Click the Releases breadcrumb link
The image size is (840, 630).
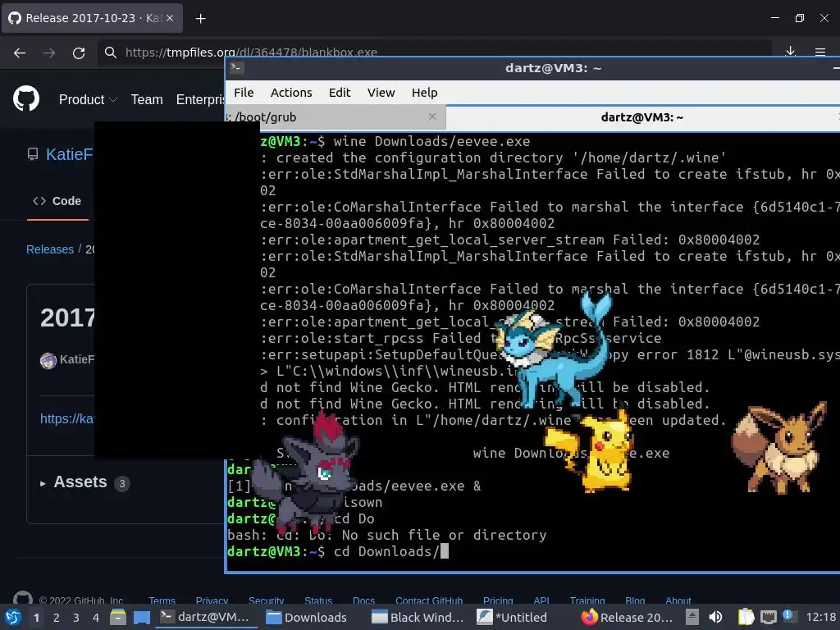tap(50, 249)
